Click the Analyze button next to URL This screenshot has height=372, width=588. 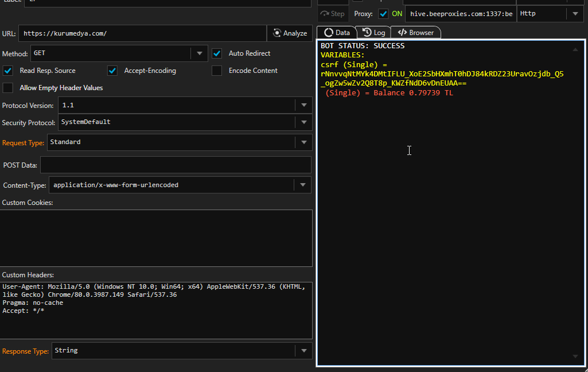[x=290, y=33]
